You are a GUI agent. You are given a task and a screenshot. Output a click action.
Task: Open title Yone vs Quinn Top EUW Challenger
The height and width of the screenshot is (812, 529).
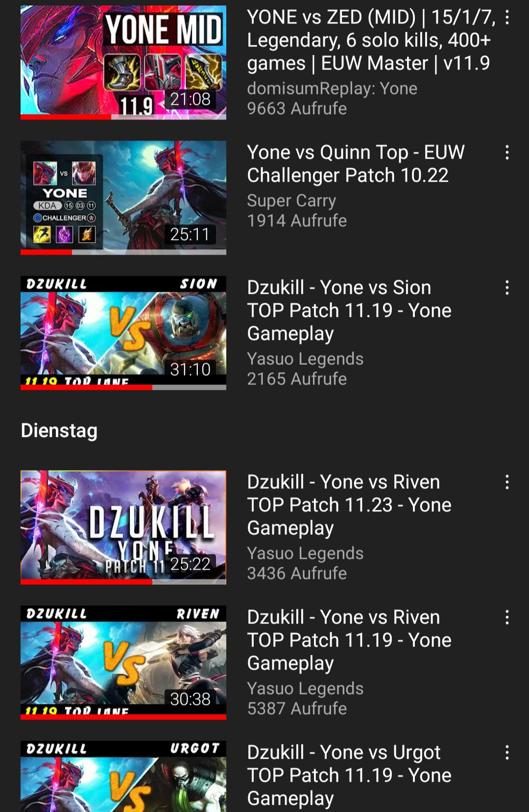point(356,164)
